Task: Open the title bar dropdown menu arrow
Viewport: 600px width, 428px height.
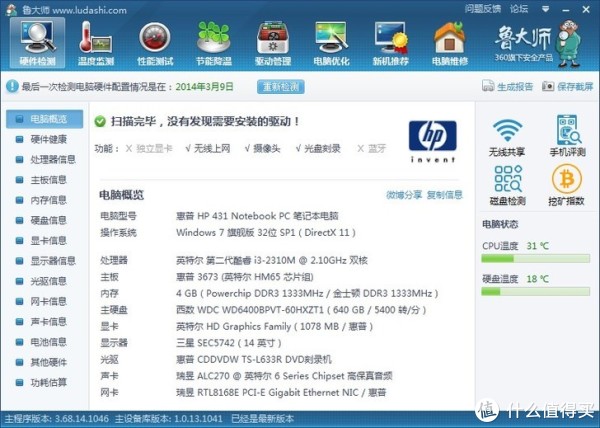Action: click(546, 9)
